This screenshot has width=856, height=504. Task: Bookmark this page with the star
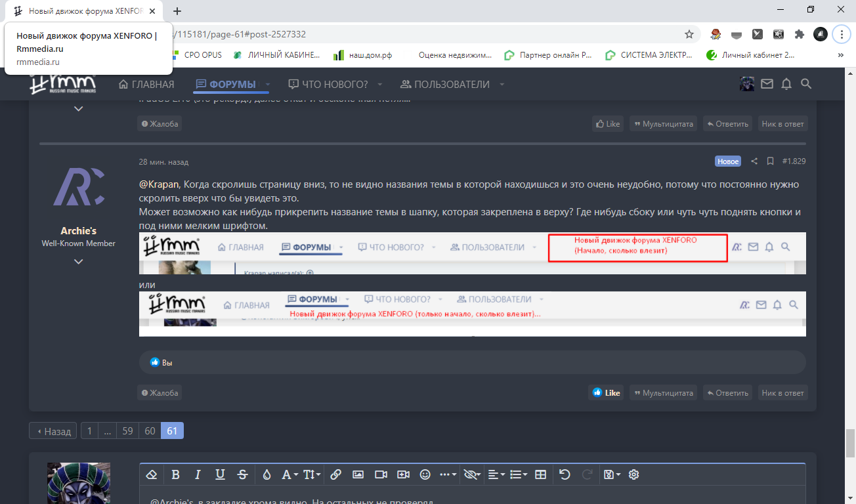(x=689, y=34)
